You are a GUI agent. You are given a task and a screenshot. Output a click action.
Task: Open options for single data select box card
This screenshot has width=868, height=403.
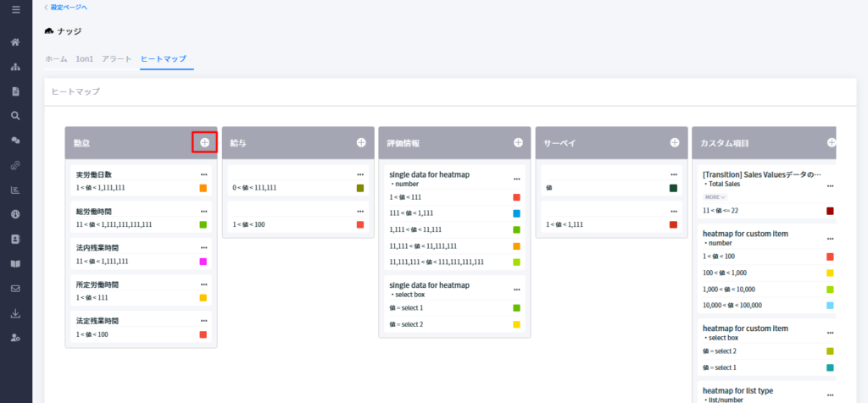(x=517, y=290)
